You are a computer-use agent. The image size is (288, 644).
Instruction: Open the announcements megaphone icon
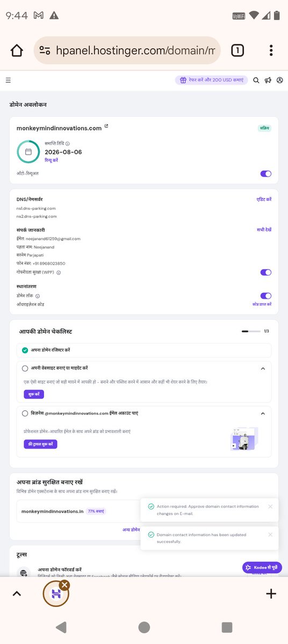[268, 80]
